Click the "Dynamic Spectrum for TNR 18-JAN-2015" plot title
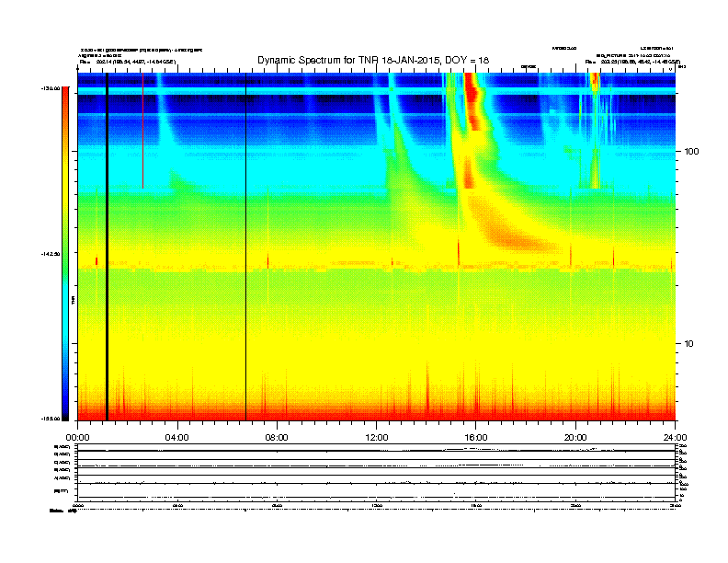This screenshot has width=728, height=563. pyautogui.click(x=373, y=60)
